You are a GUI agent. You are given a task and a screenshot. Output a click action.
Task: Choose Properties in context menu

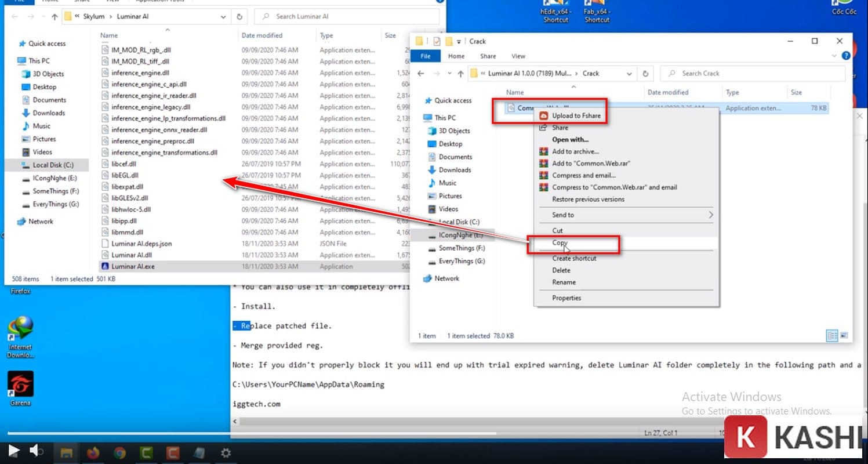point(625,298)
